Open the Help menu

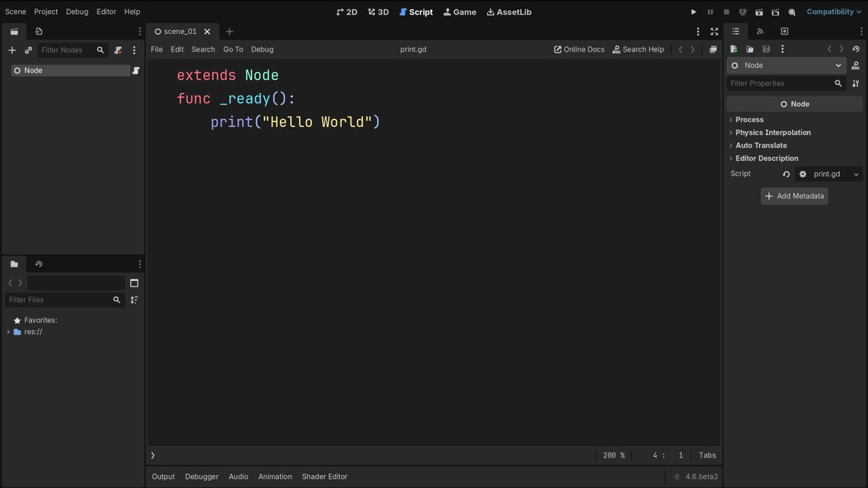tap(132, 12)
